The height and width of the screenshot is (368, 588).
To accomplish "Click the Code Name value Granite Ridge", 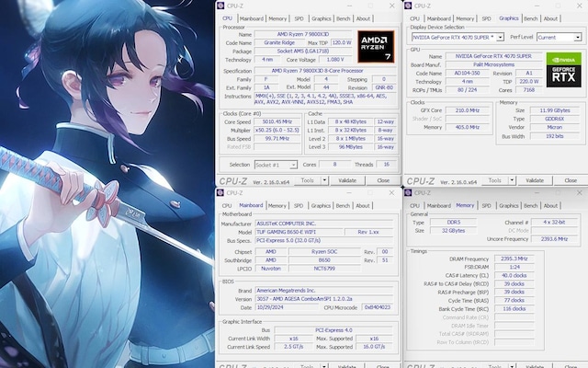I will point(279,43).
